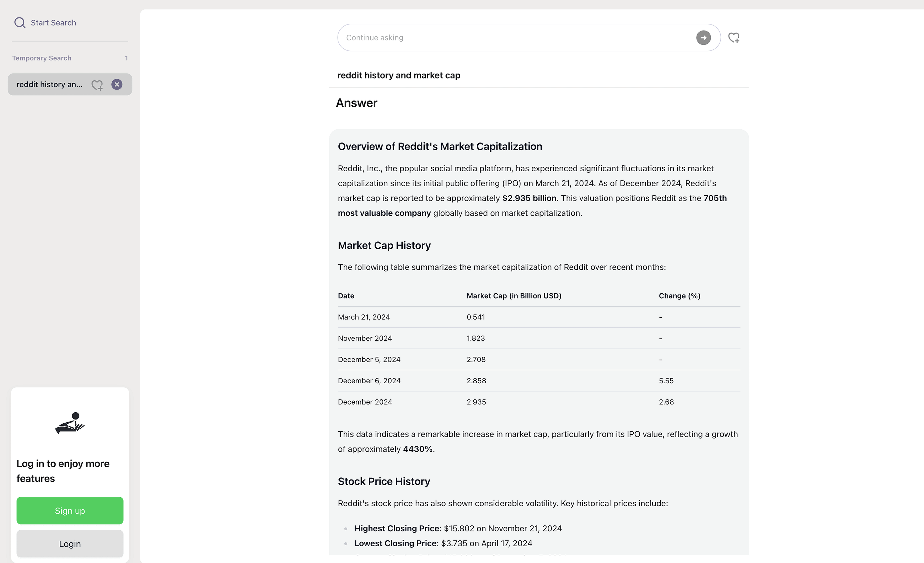Click the Start Search label text
The height and width of the screenshot is (563, 924).
click(53, 22)
